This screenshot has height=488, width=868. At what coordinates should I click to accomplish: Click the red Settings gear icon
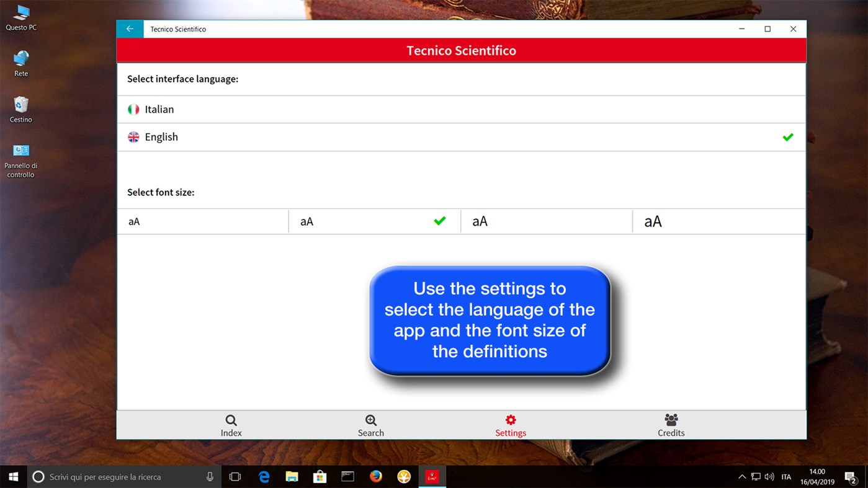(x=510, y=419)
